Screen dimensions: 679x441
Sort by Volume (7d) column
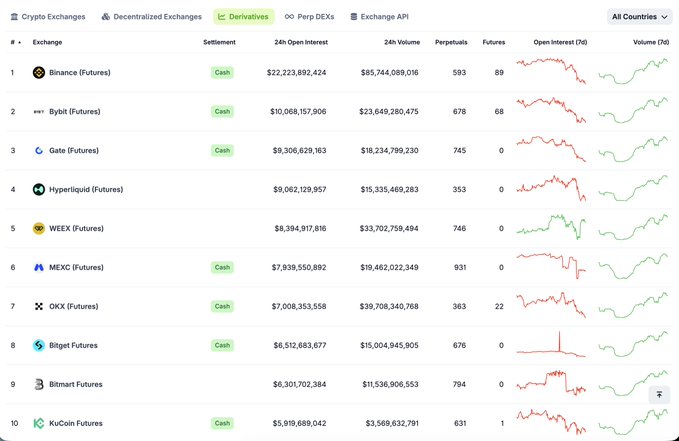point(651,42)
